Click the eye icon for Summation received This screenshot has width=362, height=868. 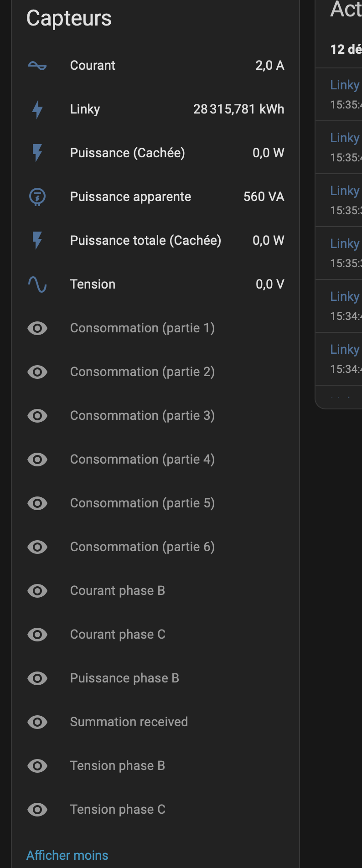pyautogui.click(x=37, y=722)
